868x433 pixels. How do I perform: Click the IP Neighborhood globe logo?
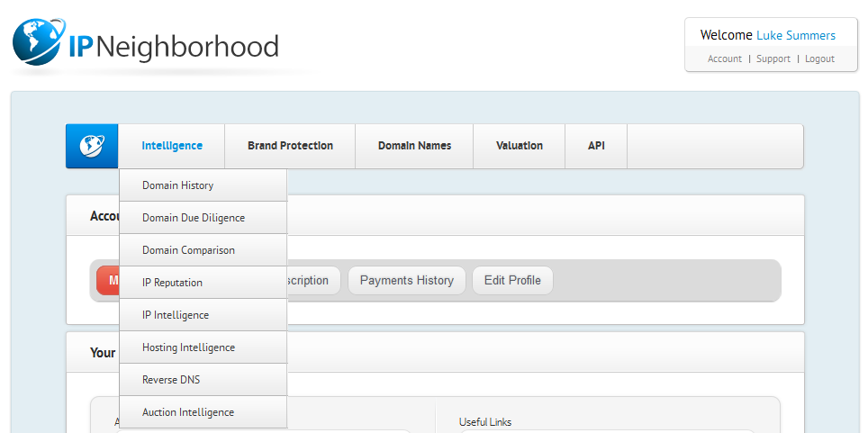(39, 42)
